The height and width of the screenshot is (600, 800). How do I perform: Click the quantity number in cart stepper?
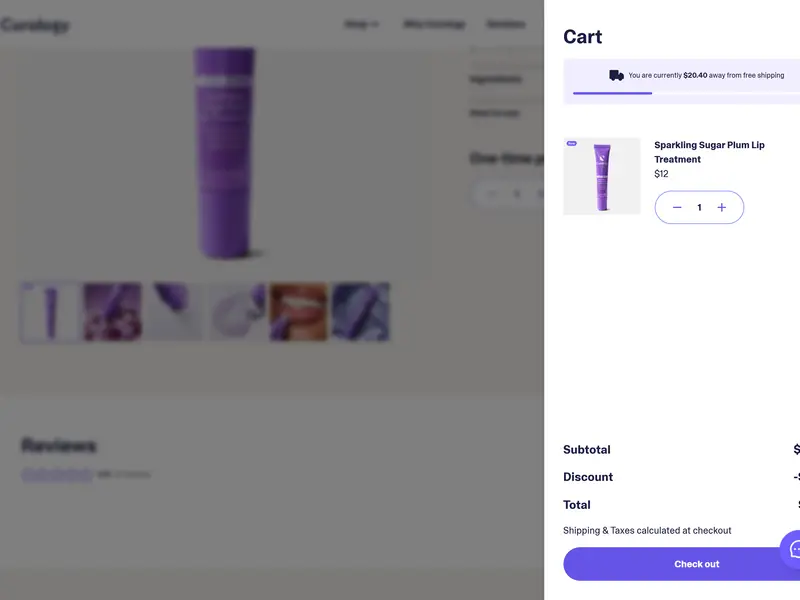[699, 207]
